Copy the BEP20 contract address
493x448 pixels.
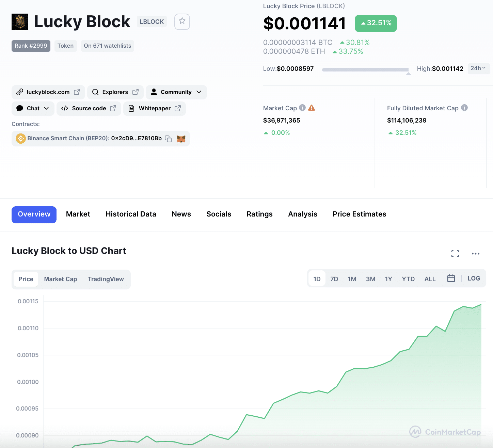(168, 139)
